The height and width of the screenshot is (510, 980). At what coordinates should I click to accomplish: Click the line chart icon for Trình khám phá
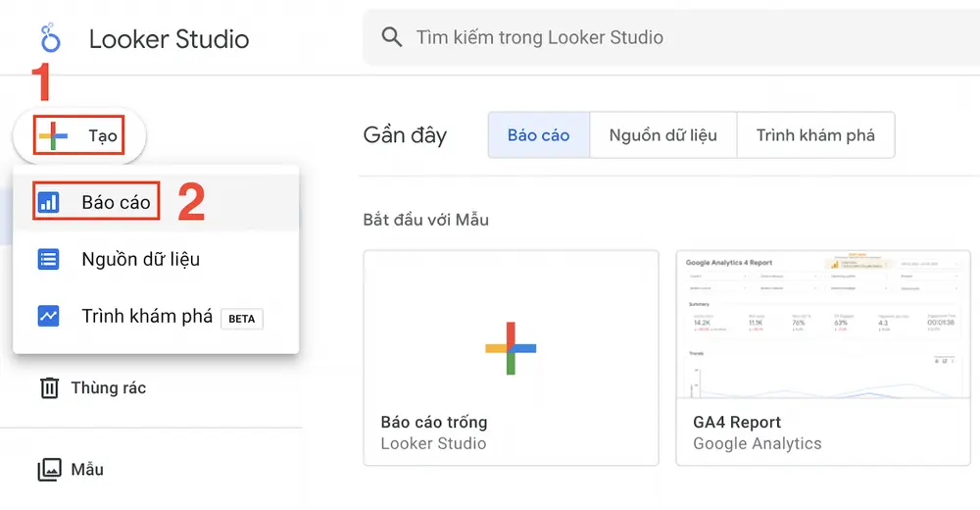pos(48,316)
